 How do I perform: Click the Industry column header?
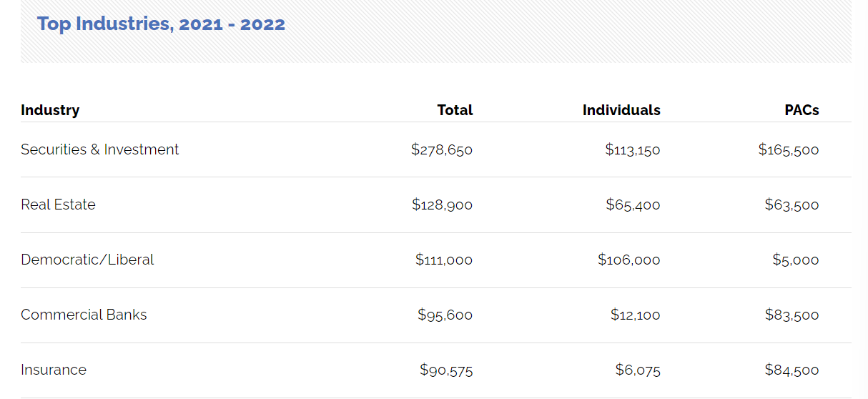[50, 110]
